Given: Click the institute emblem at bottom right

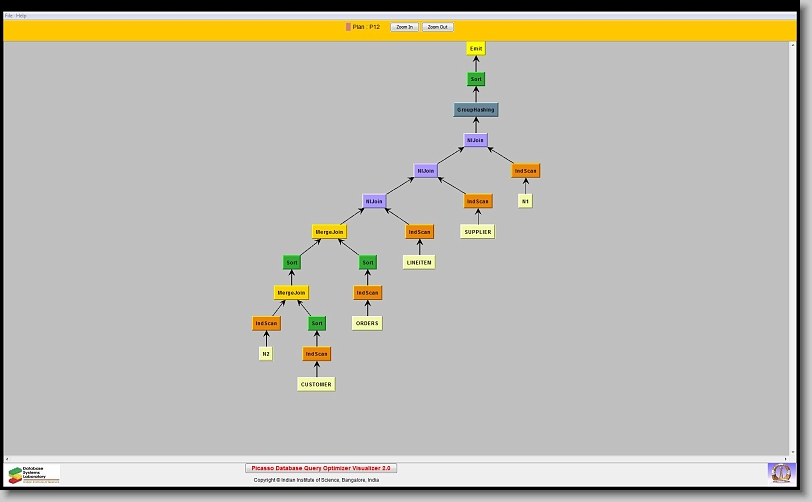Looking at the screenshot, I should (779, 472).
